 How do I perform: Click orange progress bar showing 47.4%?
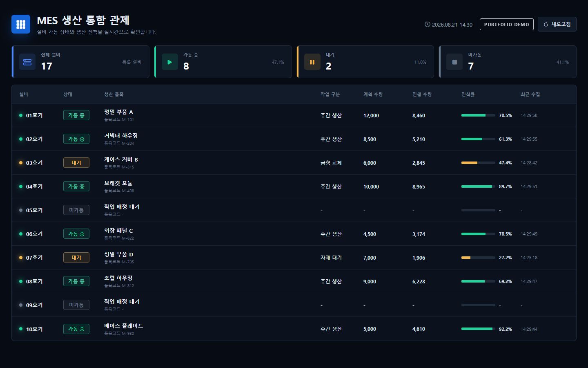478,163
